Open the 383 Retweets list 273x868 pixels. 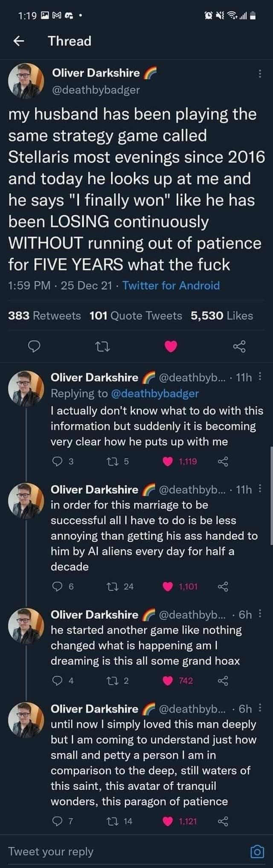point(44,316)
